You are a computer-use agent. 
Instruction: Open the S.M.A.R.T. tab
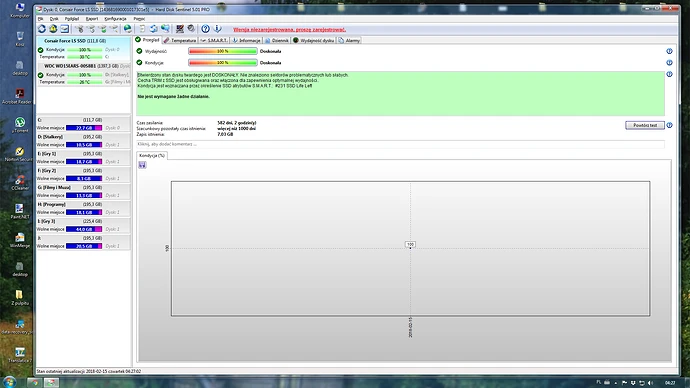click(214, 40)
